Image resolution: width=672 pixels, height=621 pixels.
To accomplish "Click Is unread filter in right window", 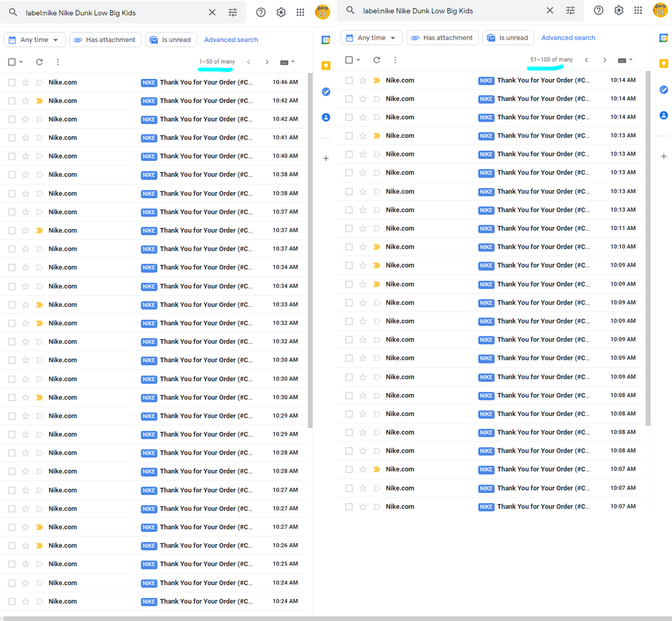I will click(x=508, y=38).
